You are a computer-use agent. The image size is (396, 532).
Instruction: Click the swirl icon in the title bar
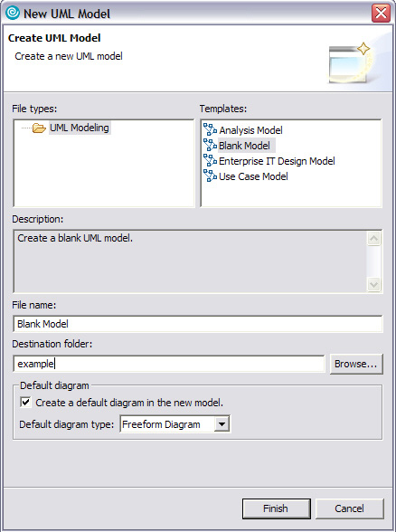click(13, 14)
